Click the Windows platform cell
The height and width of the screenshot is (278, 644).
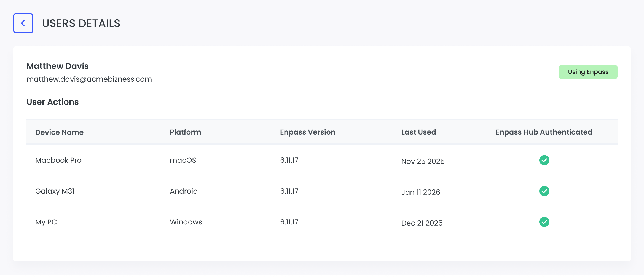tap(186, 222)
